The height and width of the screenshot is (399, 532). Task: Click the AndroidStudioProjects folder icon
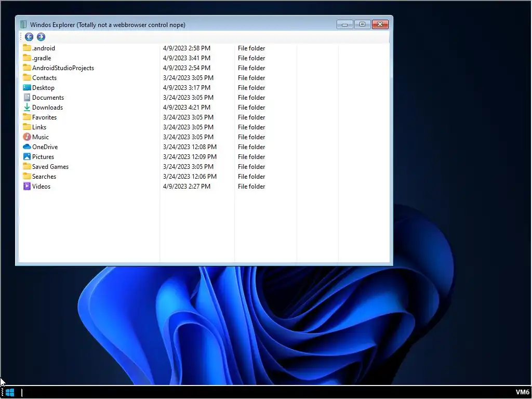point(27,68)
